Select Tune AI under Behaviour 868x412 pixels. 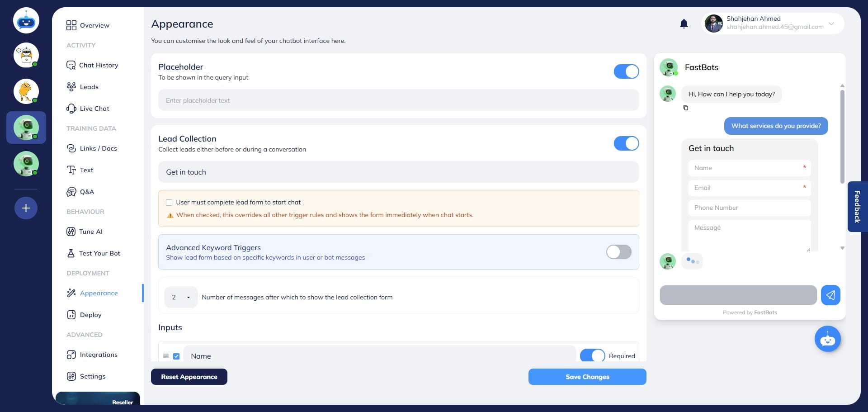point(90,232)
